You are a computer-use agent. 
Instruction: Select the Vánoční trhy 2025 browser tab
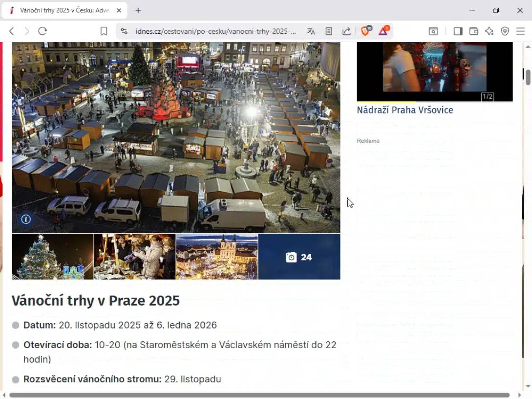[x=64, y=10]
